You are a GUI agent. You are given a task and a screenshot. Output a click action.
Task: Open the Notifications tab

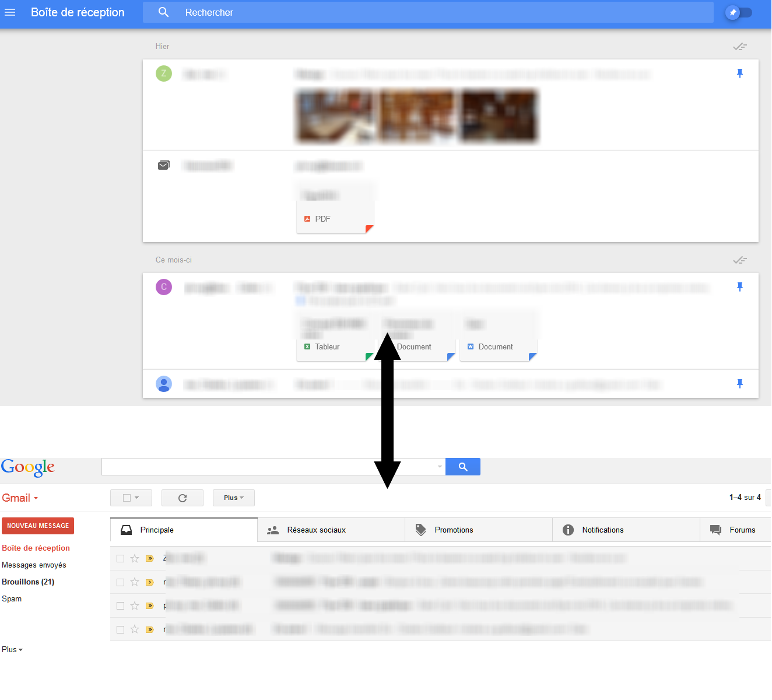tap(626, 530)
